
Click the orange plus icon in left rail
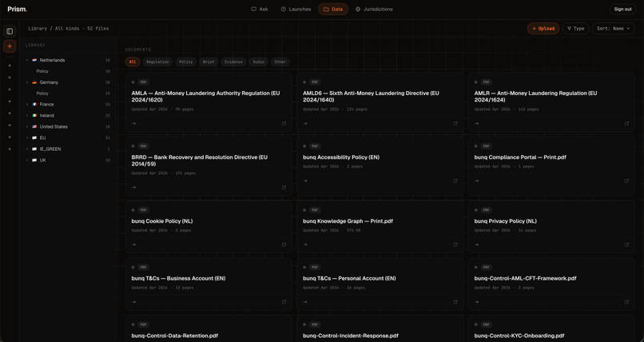10,46
